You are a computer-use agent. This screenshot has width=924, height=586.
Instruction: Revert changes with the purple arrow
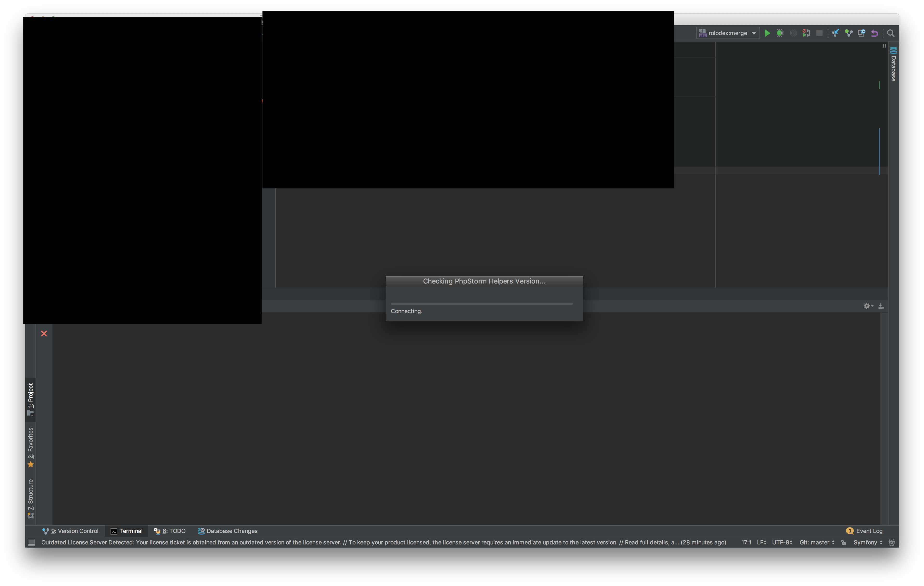(x=875, y=33)
